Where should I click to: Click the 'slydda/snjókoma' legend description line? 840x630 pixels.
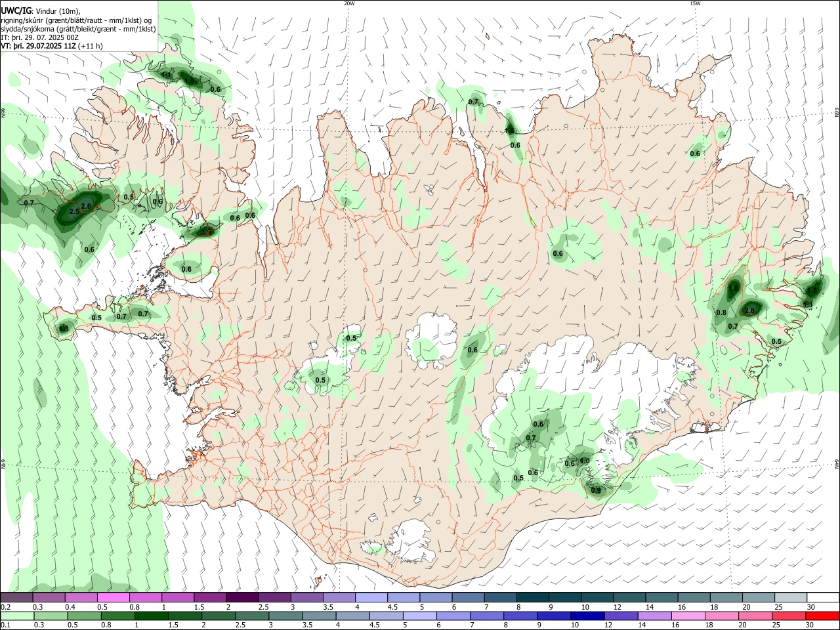click(x=78, y=29)
